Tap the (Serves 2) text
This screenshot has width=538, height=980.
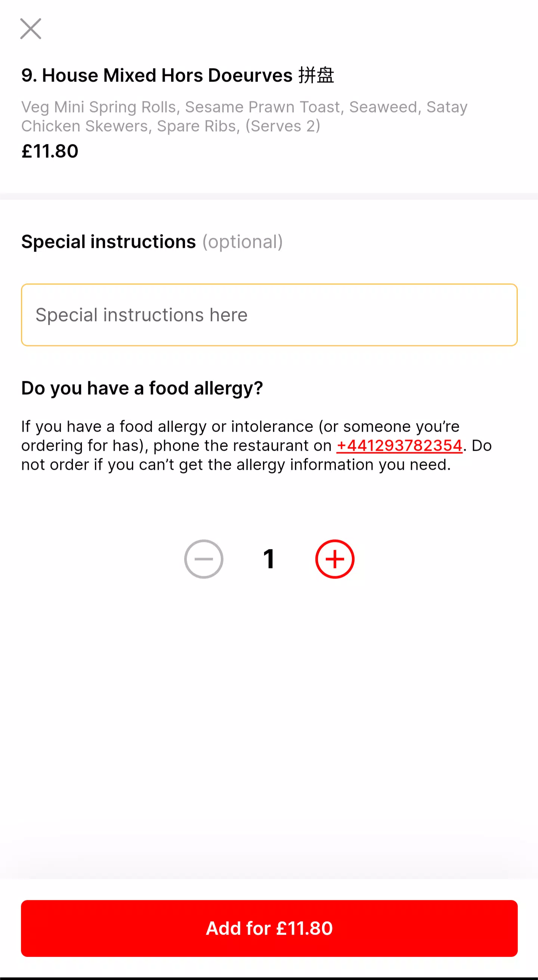[x=283, y=126]
